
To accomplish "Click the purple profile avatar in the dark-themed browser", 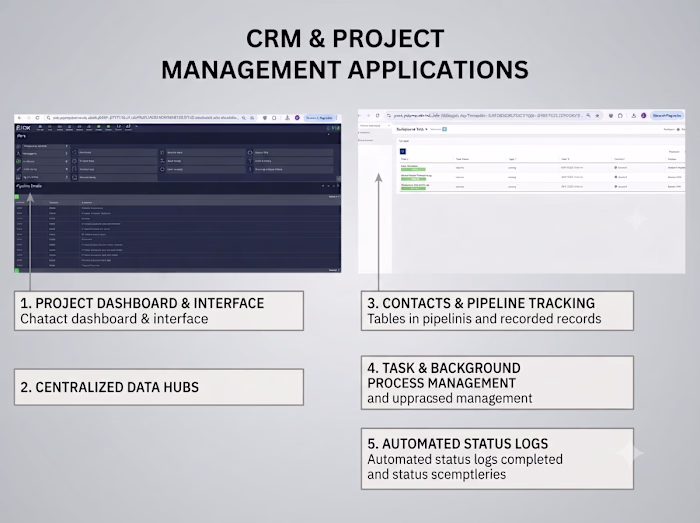I will click(x=297, y=118).
